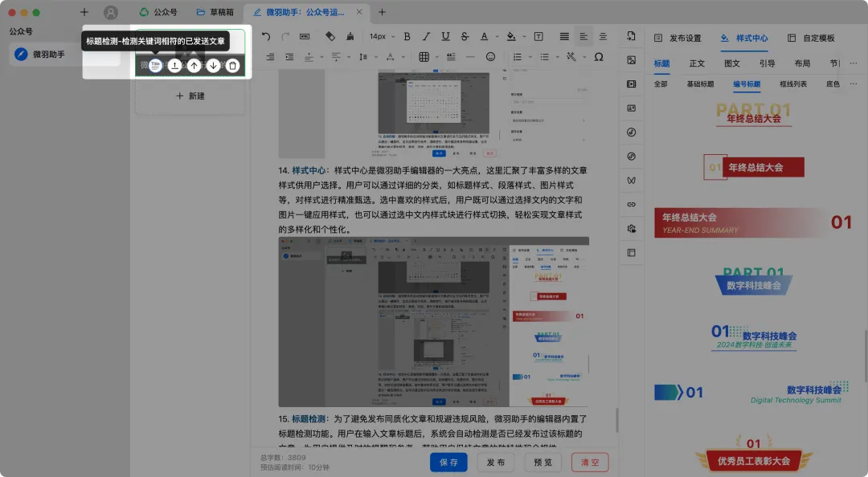Click the import document icon in side strip
The image size is (868, 477).
coord(631,36)
